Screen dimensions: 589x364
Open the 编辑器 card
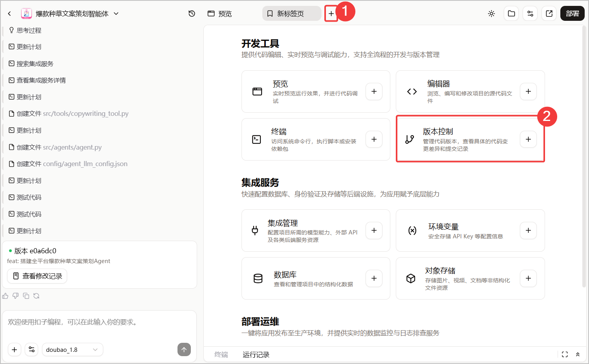pos(470,91)
